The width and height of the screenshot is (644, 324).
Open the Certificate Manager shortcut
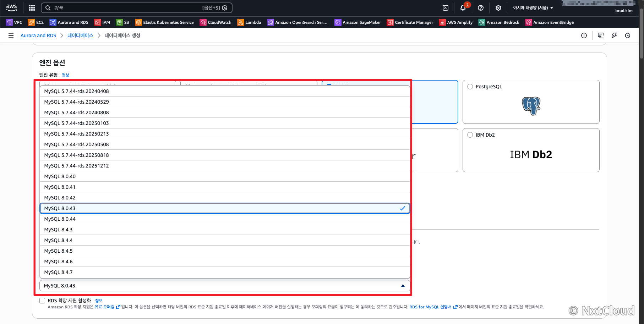(x=410, y=22)
